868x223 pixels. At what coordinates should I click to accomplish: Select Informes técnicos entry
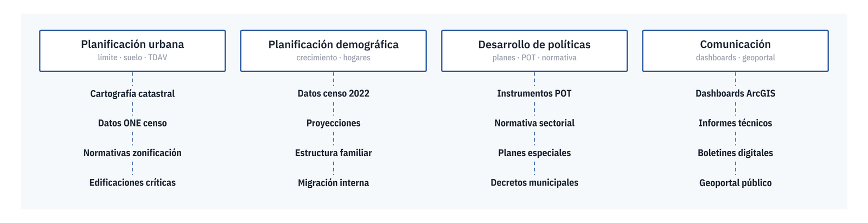tap(735, 123)
